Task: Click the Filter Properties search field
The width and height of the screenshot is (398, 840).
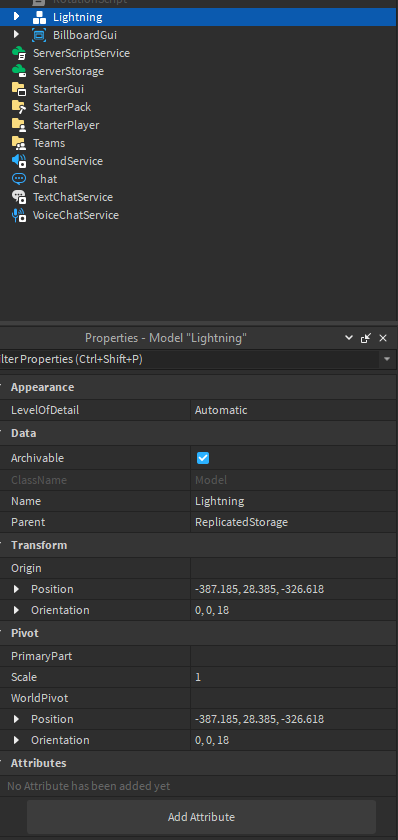Action: click(189, 359)
